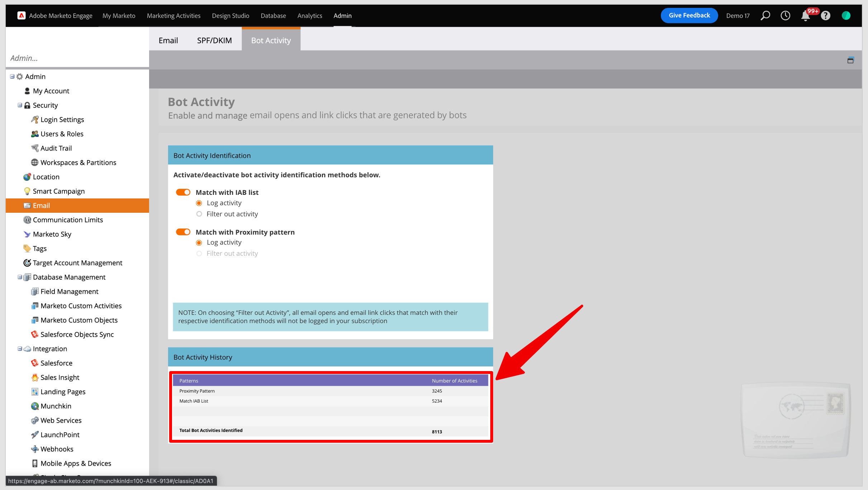Click the collapse panel icon above Bot Activity
This screenshot has height=490, width=868.
click(851, 60)
